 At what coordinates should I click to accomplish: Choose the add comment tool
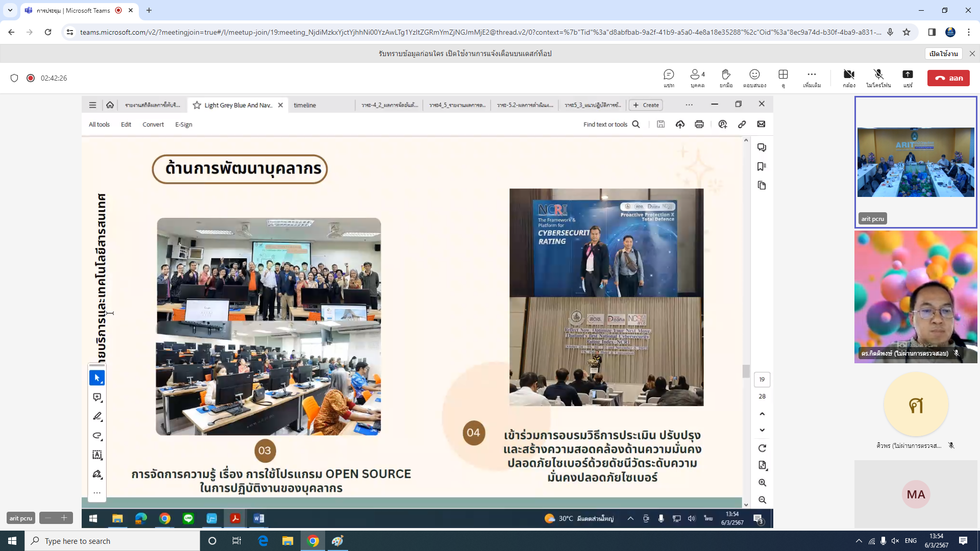[x=97, y=397]
